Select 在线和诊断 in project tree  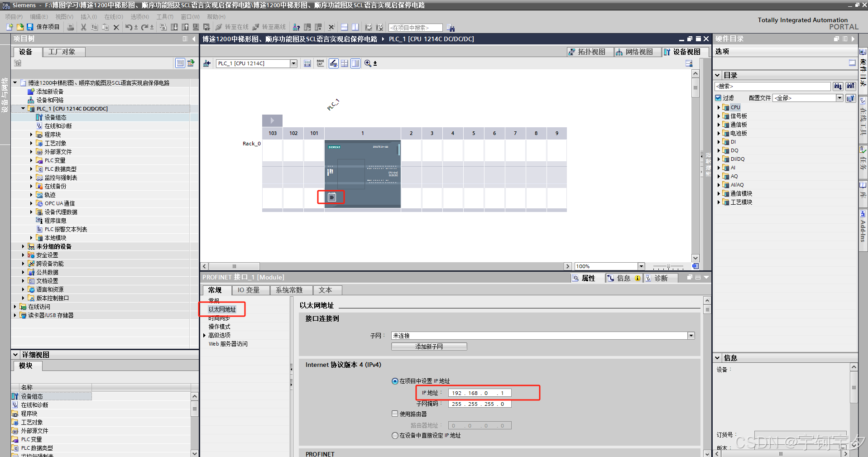coord(58,126)
